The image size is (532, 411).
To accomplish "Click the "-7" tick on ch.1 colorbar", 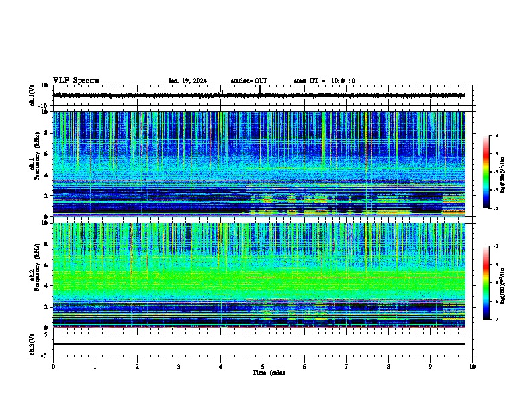I will click(x=496, y=208).
